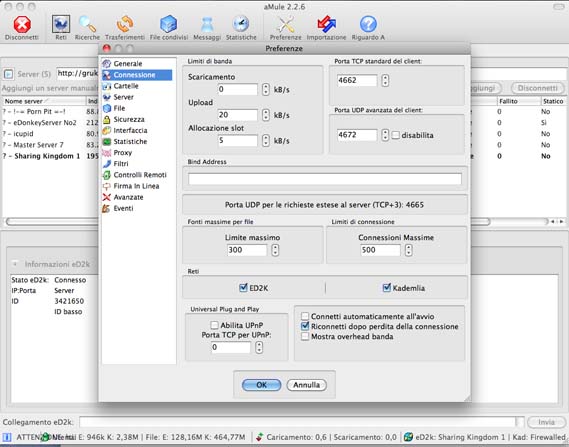Toggle Riconnetti dopo perdita della connessione
The height and width of the screenshot is (447, 569).
click(305, 327)
